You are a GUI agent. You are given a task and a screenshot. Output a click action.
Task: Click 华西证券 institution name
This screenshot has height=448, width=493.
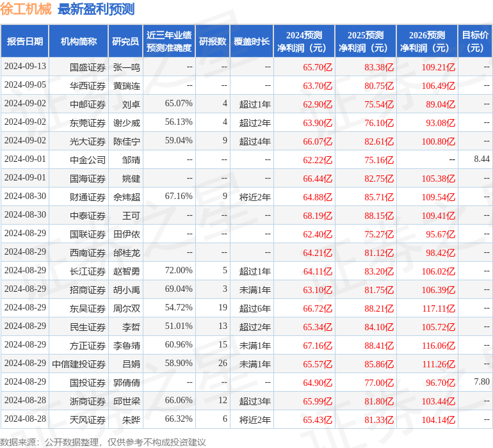pos(88,86)
